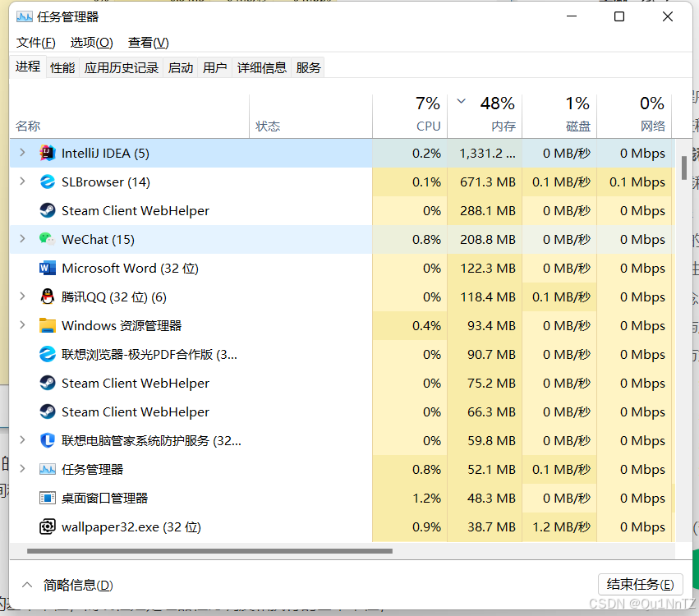
Task: Click the Steam icon in the 66.3 MB row
Action: tap(48, 411)
